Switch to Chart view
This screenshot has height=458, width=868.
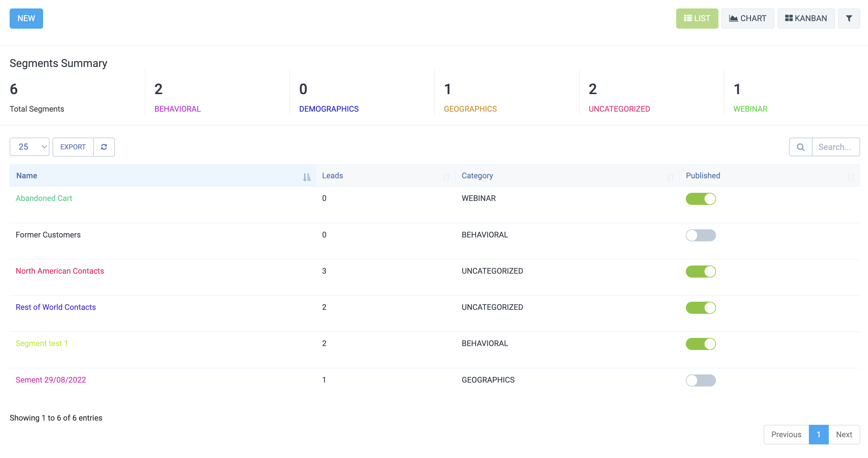(747, 18)
